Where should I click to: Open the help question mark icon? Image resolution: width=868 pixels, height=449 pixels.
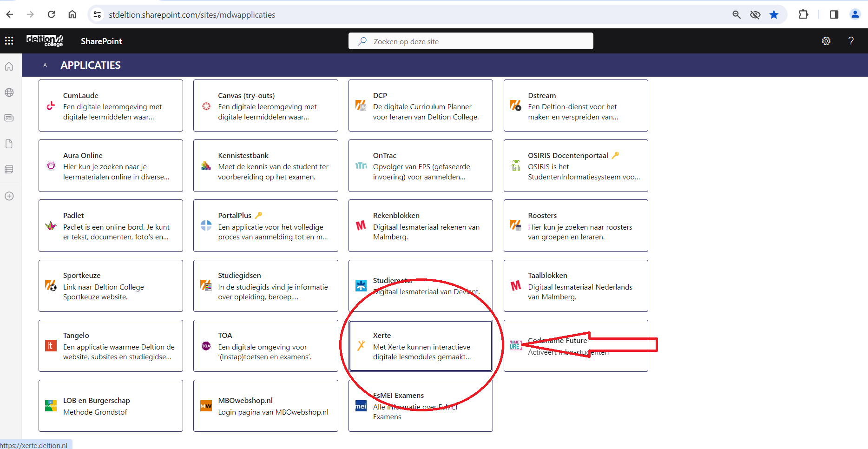coord(851,41)
